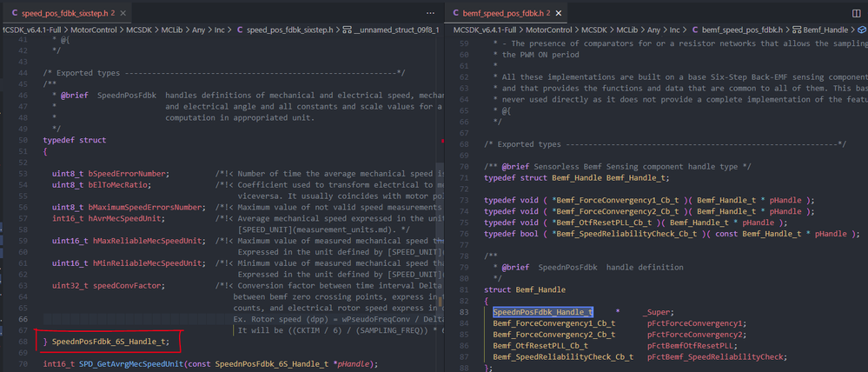Image resolution: width=868 pixels, height=372 pixels.
Task: Click the red error marker in left editor's scrollbar
Action: 442,140
